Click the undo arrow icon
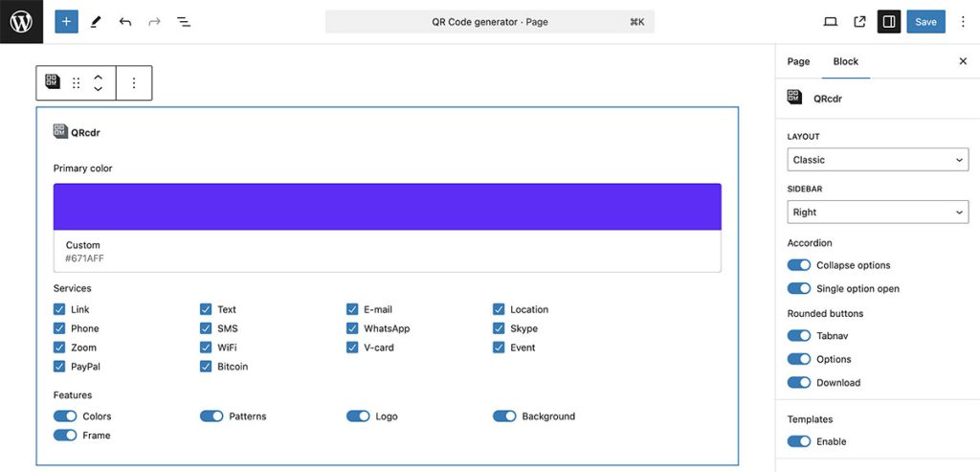This screenshot has width=980, height=472. (125, 21)
